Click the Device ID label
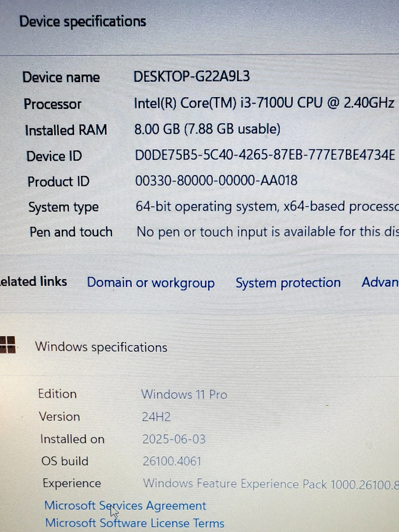The image size is (399, 532). (54, 156)
